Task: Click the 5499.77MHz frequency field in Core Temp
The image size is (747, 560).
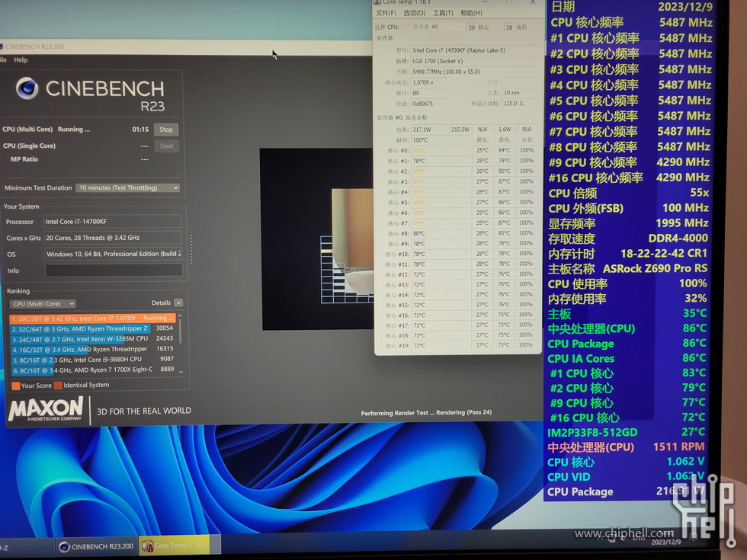Action: (473, 72)
